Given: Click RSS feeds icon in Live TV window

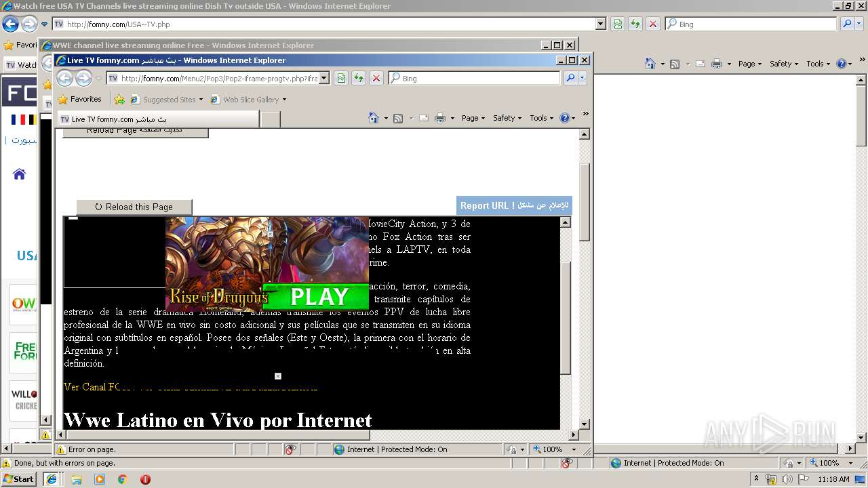Looking at the screenshot, I should (x=398, y=118).
